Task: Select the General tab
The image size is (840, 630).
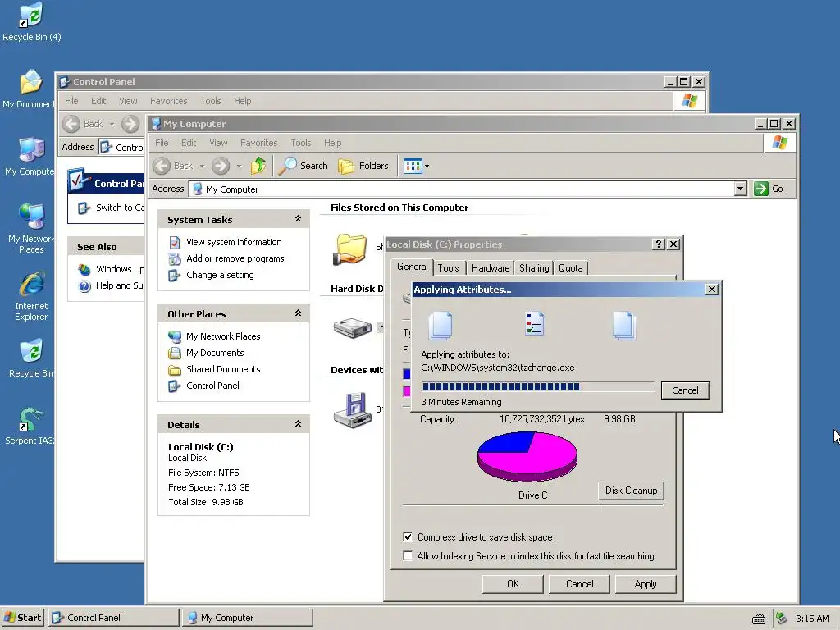Action: pos(412,267)
